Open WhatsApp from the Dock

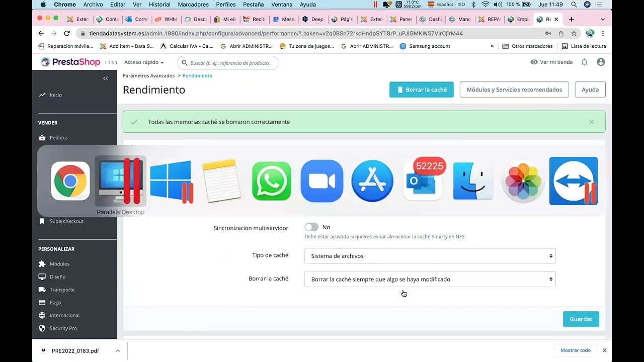[x=271, y=181]
